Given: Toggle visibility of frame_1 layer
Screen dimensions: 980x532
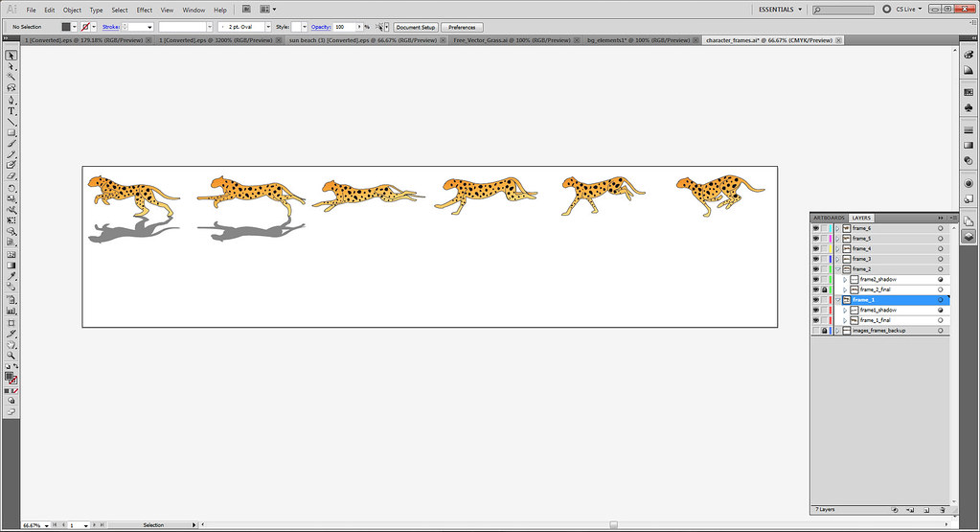Looking at the screenshot, I should (x=815, y=300).
